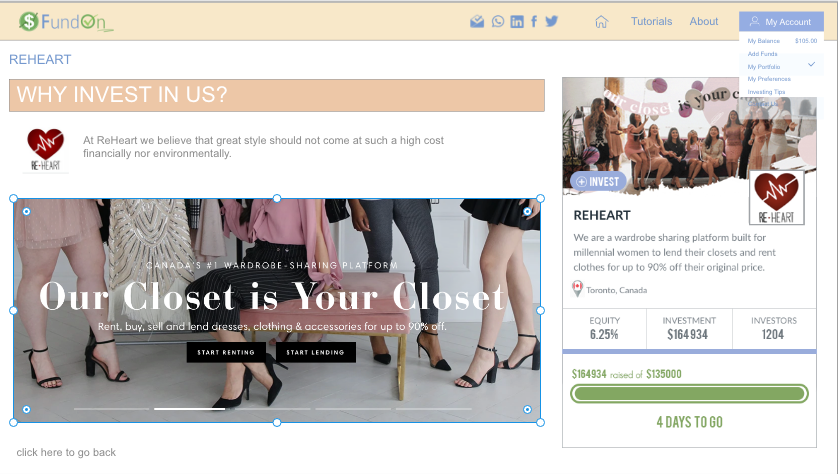838x474 pixels.
Task: Click the Our Closet is Your Closet headline
Action: (273, 296)
